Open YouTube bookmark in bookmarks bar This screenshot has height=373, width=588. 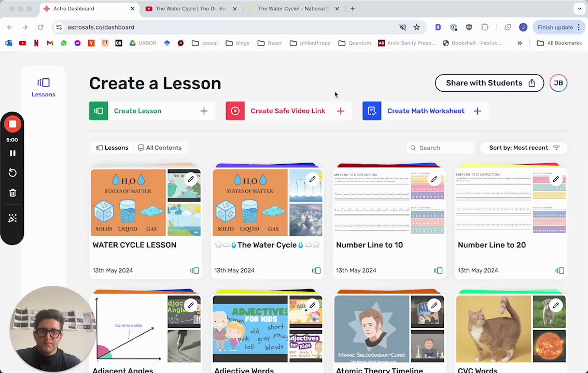(x=22, y=43)
